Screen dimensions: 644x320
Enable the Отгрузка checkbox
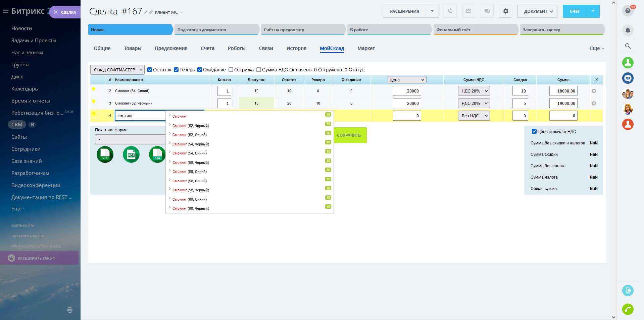click(231, 70)
